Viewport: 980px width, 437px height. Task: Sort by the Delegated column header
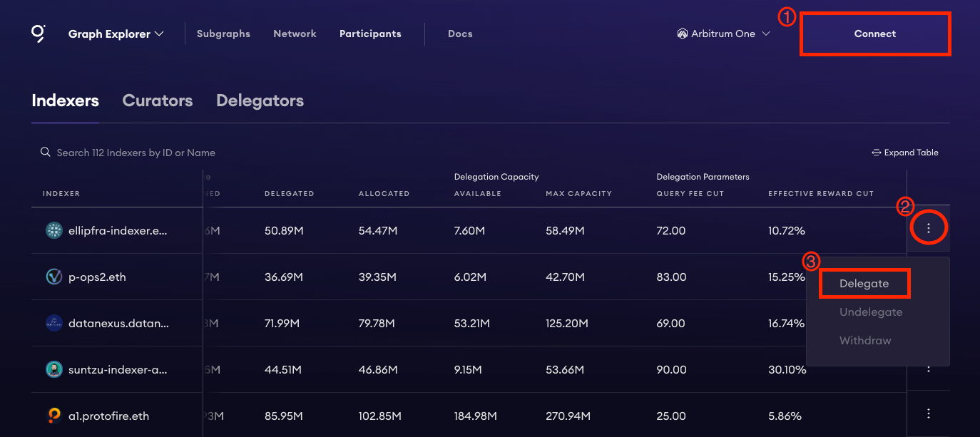pos(289,194)
